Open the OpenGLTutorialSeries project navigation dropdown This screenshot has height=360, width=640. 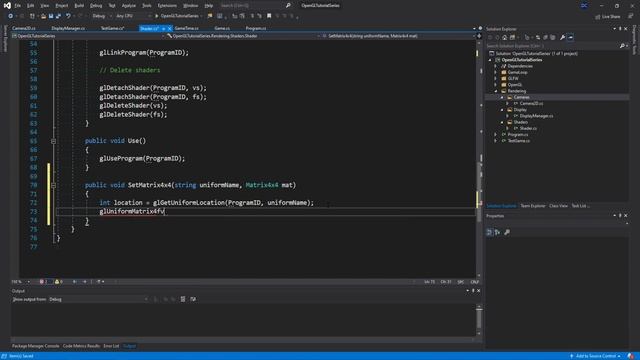point(88,36)
